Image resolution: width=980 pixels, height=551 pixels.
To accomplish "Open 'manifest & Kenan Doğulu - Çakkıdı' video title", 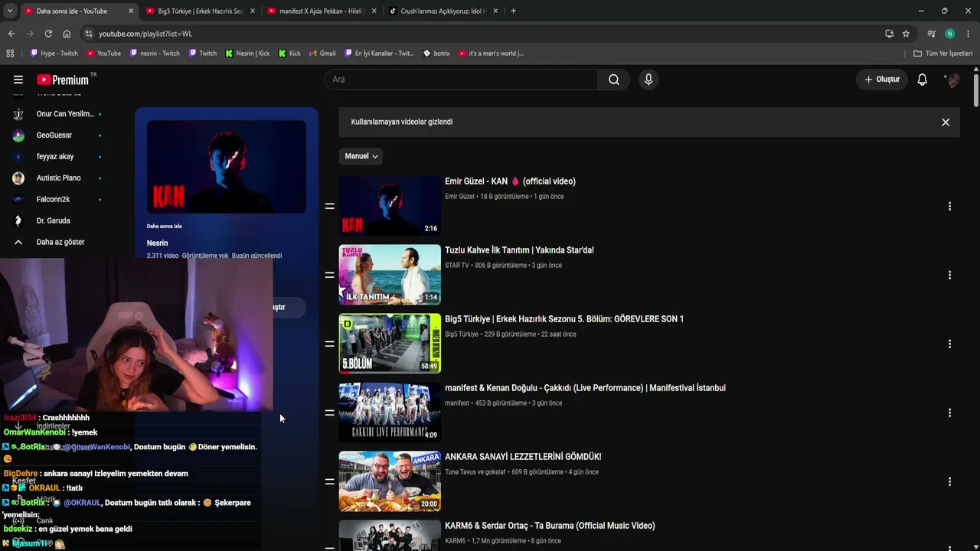I will tap(585, 388).
